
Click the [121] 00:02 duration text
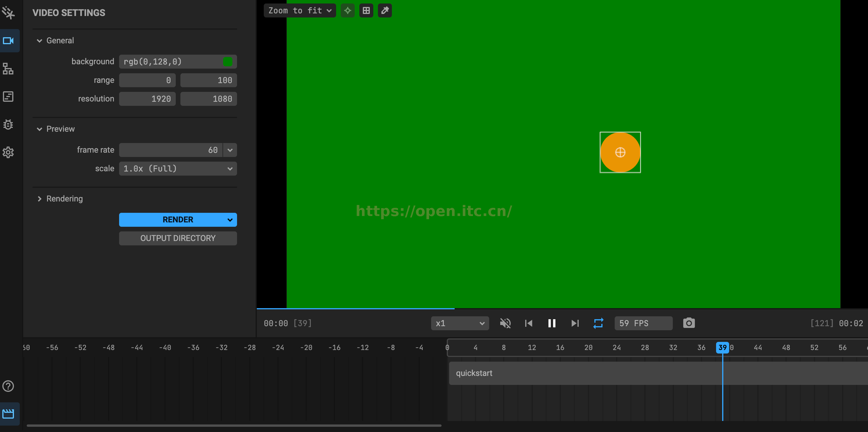[x=837, y=323]
